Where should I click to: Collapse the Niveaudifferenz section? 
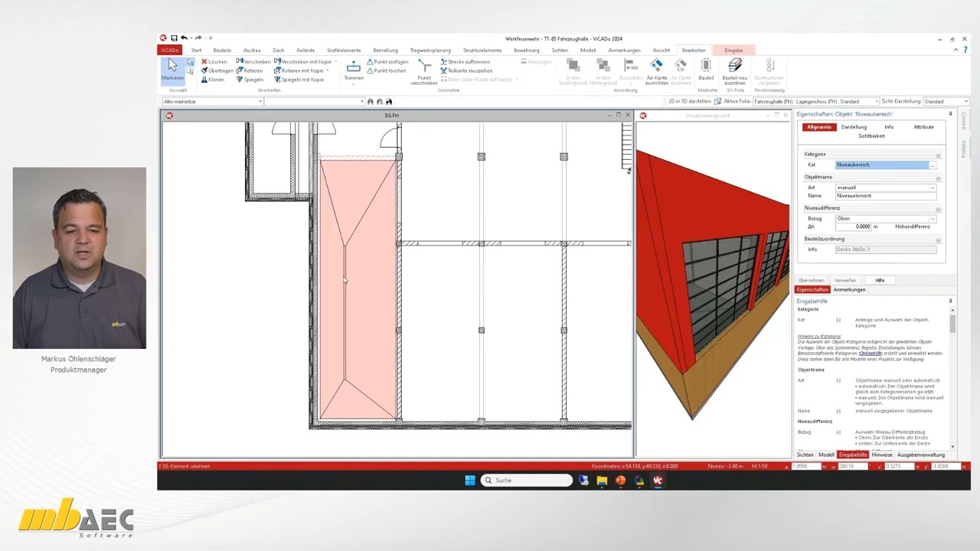pos(938,210)
